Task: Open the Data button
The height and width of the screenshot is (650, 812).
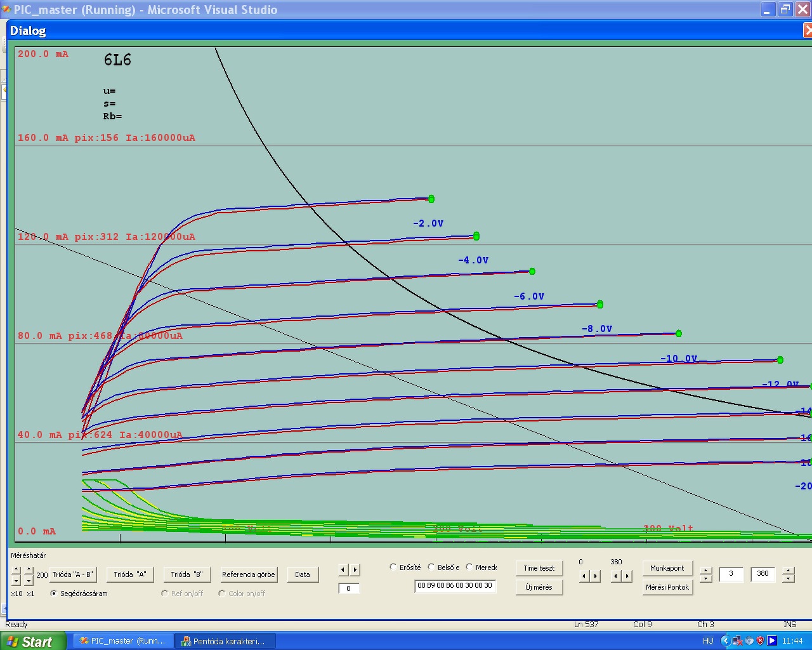Action: tap(303, 574)
